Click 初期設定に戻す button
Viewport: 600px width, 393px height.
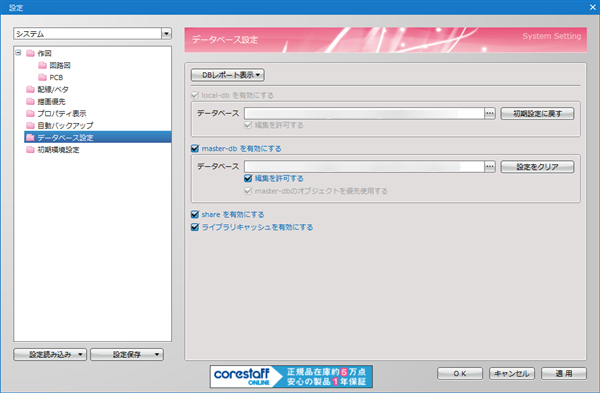(x=537, y=113)
